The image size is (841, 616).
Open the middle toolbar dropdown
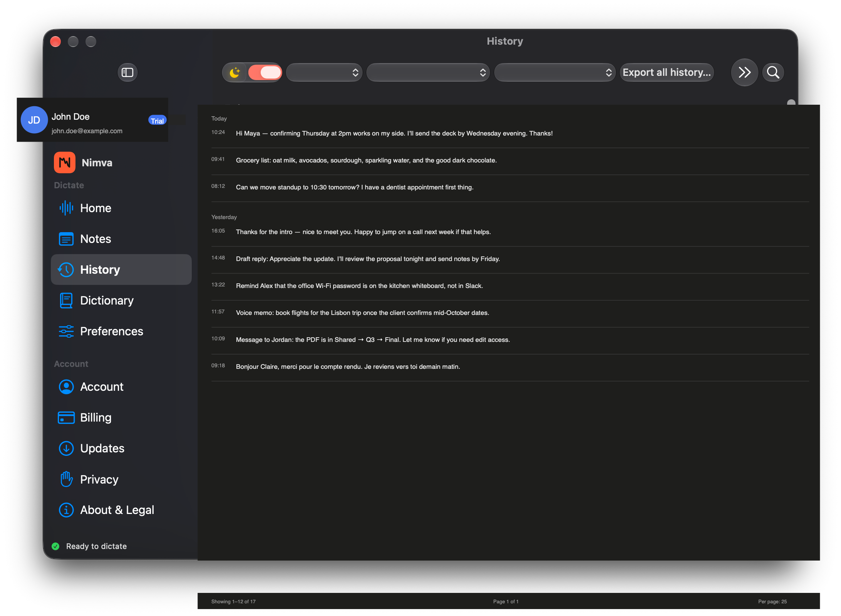(x=428, y=72)
